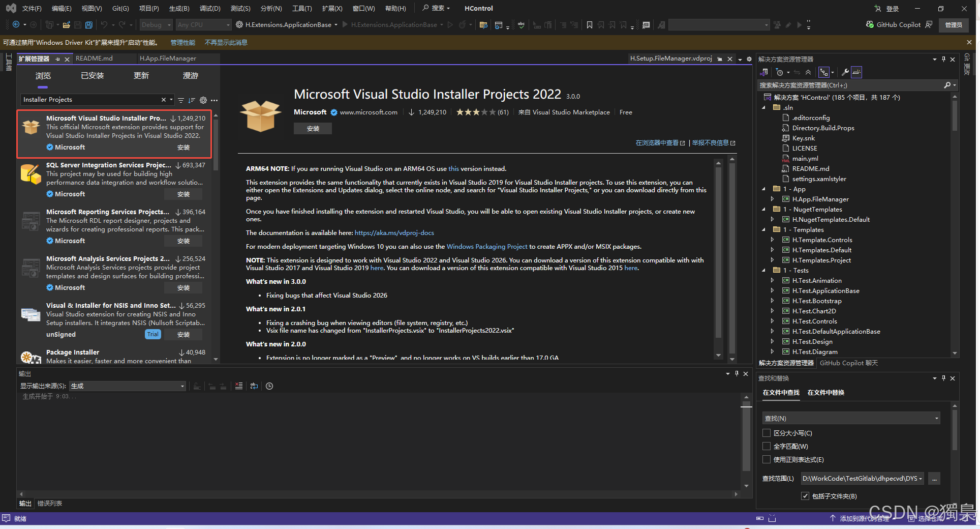Click the Output pane horizontal scrollbar
The width and height of the screenshot is (980, 529).
point(378,494)
